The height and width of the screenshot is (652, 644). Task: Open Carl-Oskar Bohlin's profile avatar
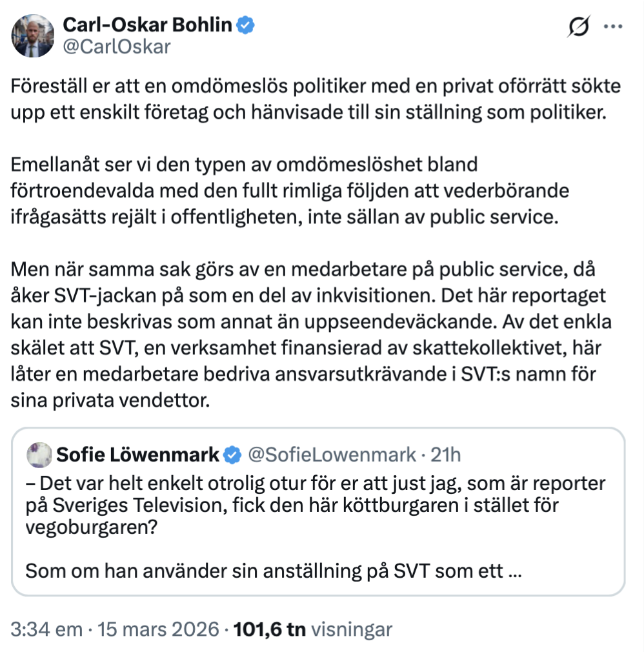click(33, 36)
